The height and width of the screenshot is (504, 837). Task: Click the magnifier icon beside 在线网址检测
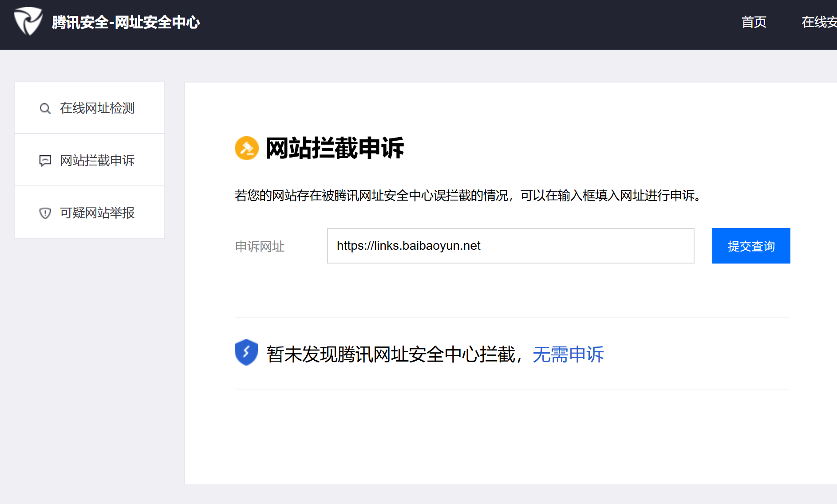tap(45, 108)
